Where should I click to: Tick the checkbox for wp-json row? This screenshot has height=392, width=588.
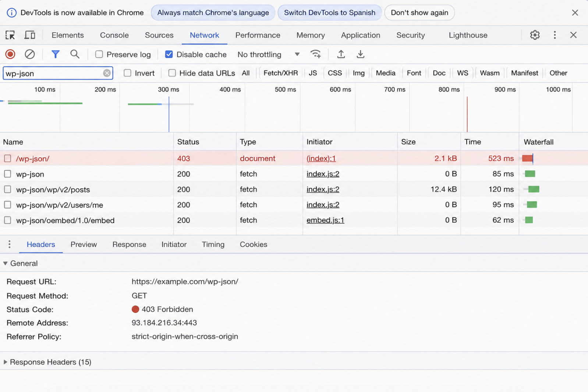[7, 174]
